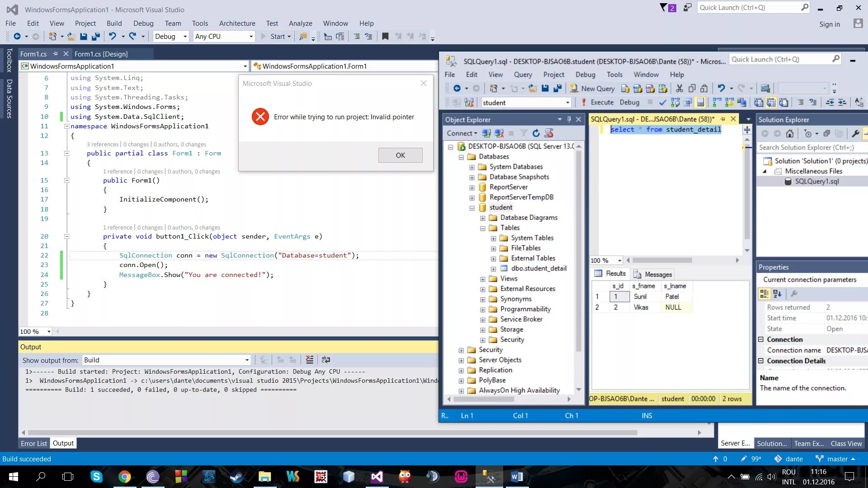868x488 pixels.
Task: Open Show output from Build dropdown
Action: (x=166, y=360)
